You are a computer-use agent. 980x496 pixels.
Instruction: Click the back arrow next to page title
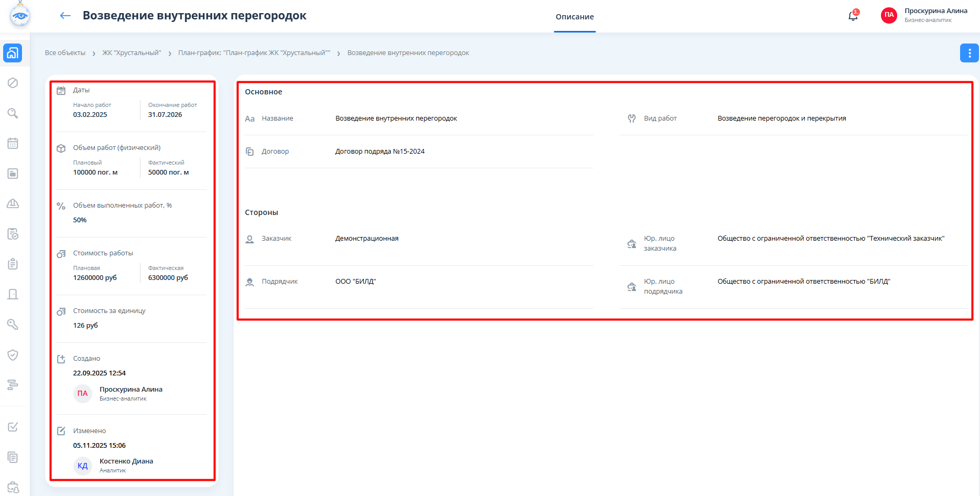(x=65, y=16)
